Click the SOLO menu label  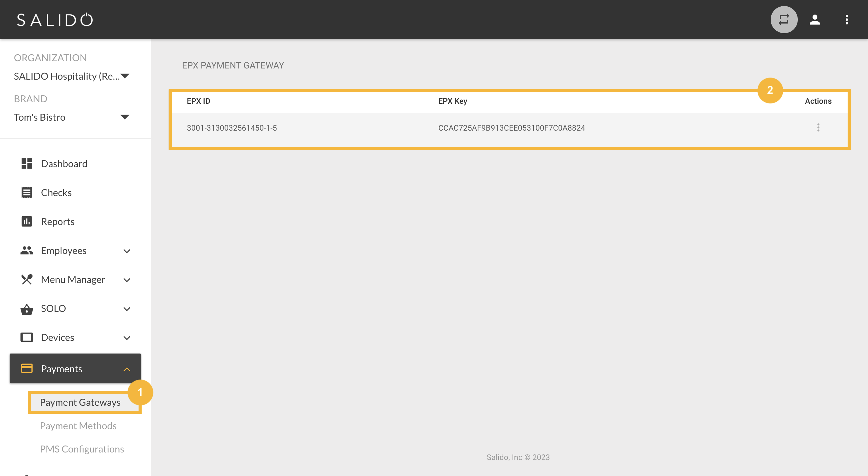pos(53,308)
